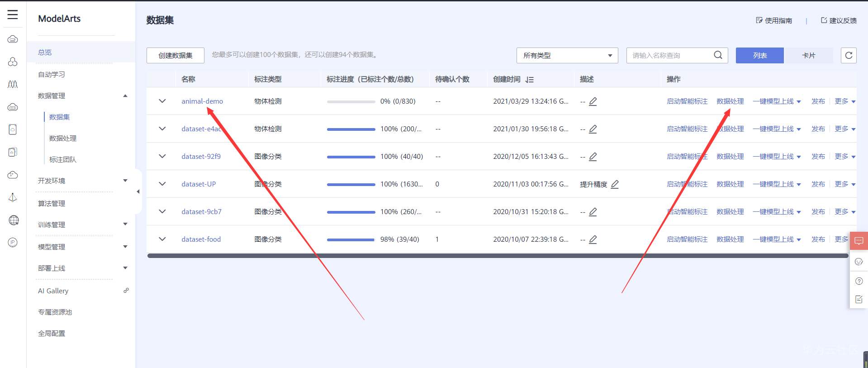868x368 pixels.
Task: Click the notepad icon below the help icon
Action: click(859, 299)
